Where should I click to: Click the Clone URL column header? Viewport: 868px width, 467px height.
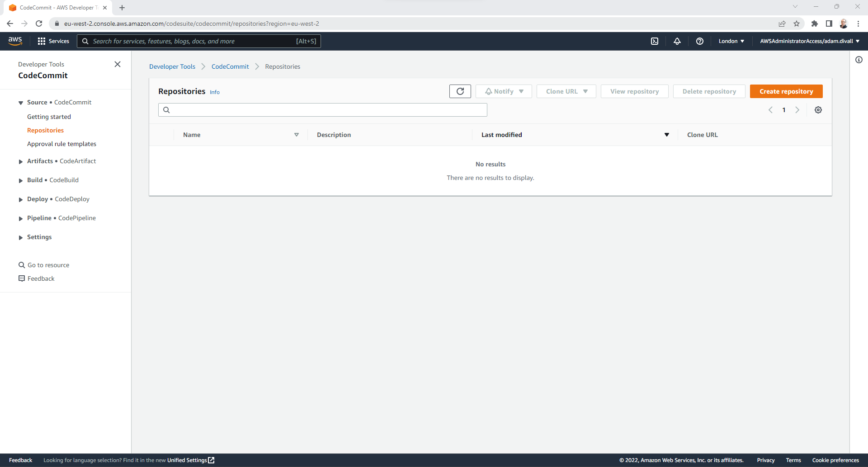[703, 135]
